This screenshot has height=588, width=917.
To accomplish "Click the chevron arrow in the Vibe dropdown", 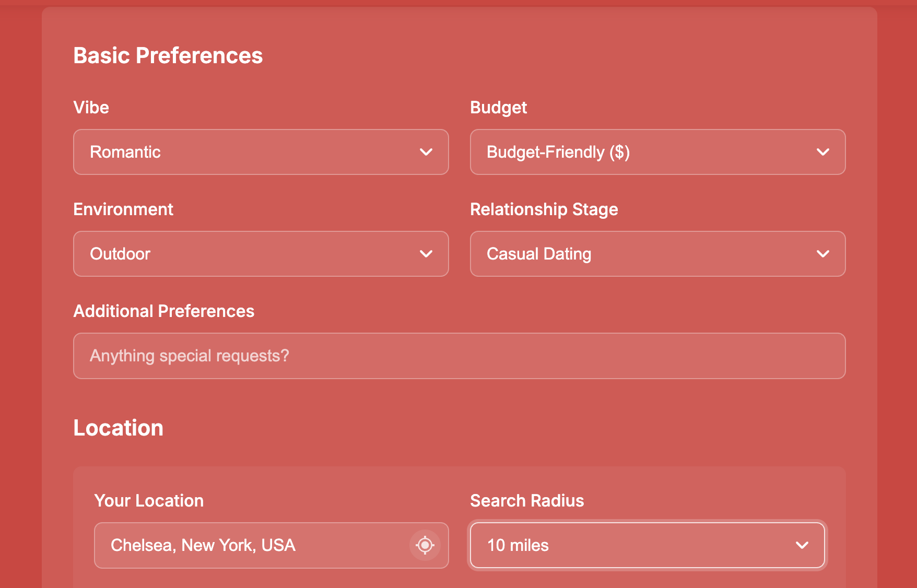I will [x=426, y=152].
